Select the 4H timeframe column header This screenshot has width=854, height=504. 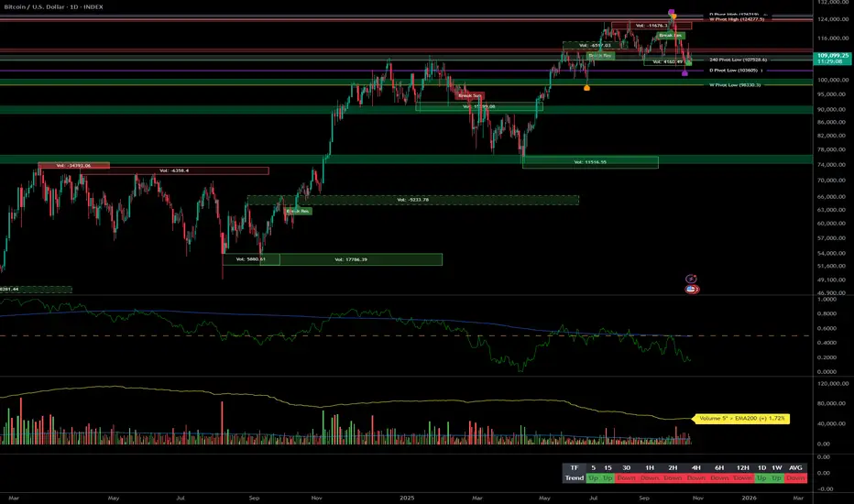pos(696,468)
